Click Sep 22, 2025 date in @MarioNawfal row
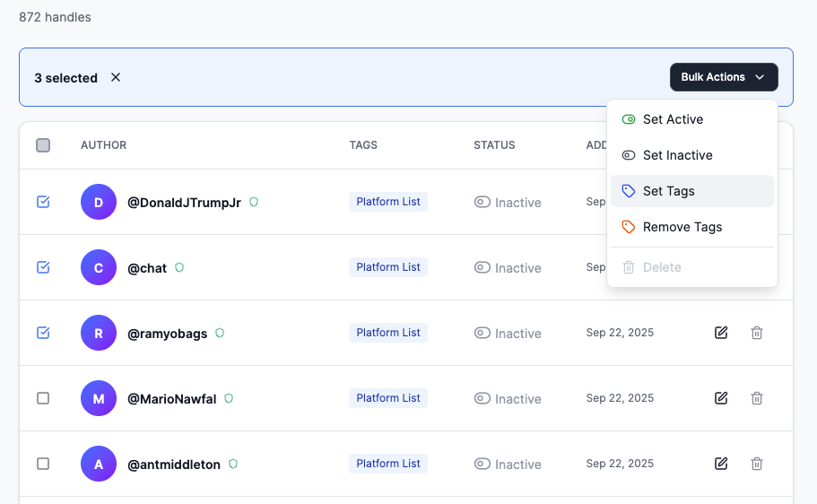This screenshot has width=817, height=504. (x=620, y=398)
